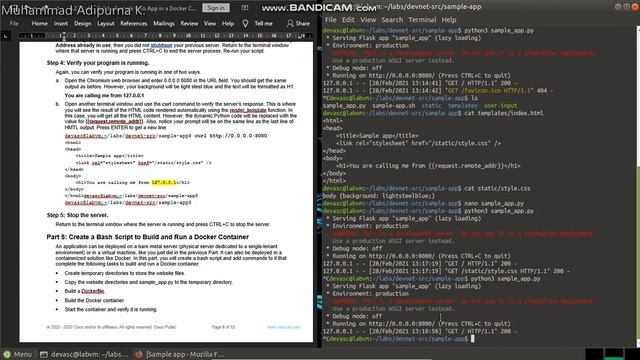
Task: Click 'Create temporary directories' bullet in document
Action: click(x=124, y=273)
